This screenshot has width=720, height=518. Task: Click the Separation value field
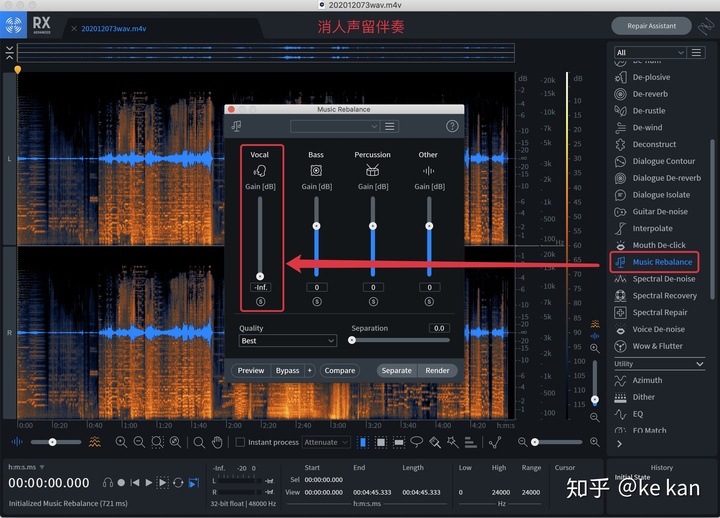pyautogui.click(x=439, y=328)
